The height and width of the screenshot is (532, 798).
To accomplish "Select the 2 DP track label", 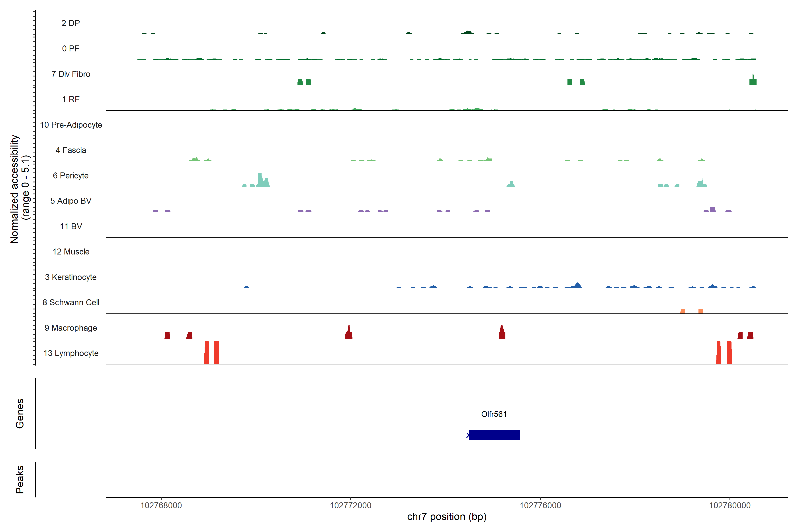I will 70,23.
